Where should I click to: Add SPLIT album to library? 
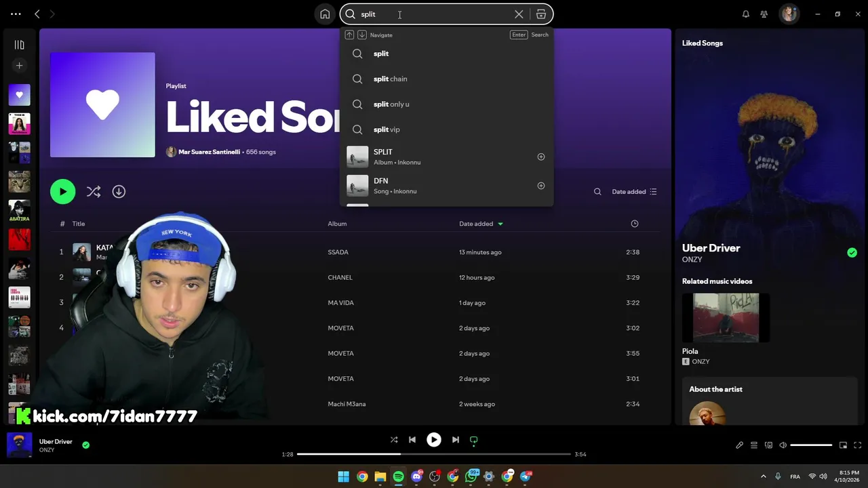click(x=541, y=157)
